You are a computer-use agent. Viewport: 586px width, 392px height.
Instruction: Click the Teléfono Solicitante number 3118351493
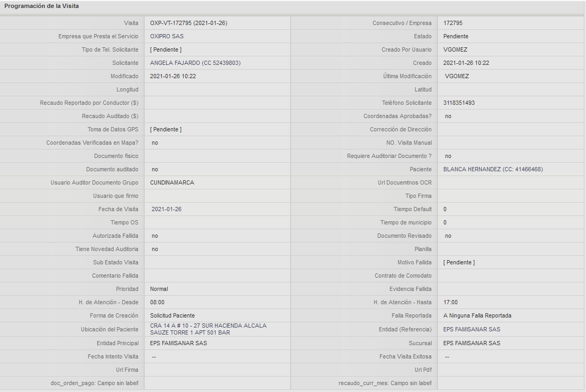(x=459, y=103)
